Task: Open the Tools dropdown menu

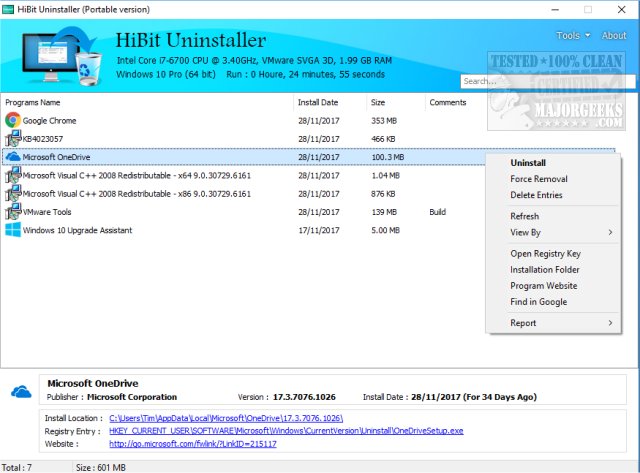Action: [573, 36]
